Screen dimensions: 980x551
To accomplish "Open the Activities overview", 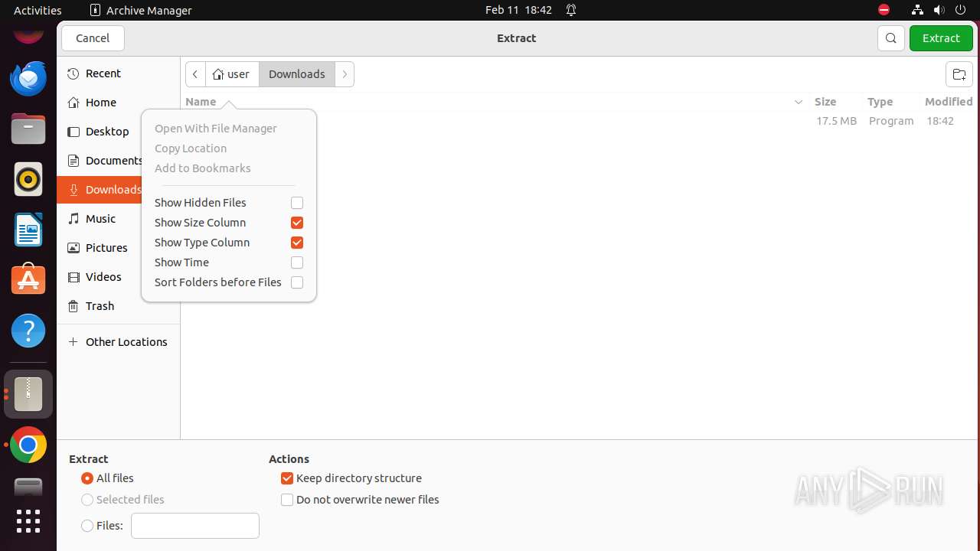I will [38, 10].
